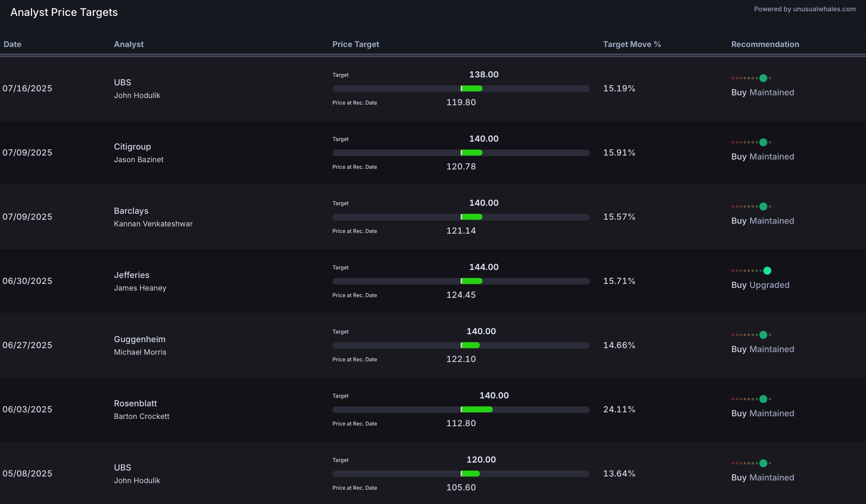Click the Guggenheim firm name
The width and height of the screenshot is (866, 504).
pyautogui.click(x=140, y=340)
